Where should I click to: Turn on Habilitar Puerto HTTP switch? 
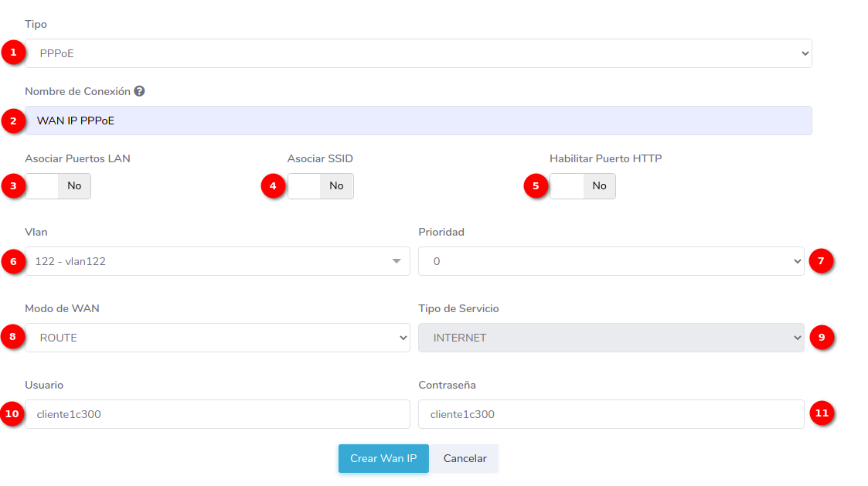pos(583,186)
